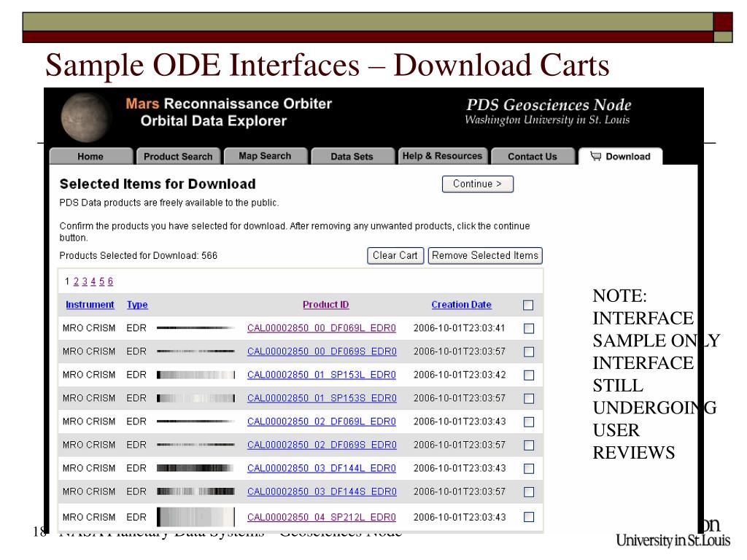Screen dimensions: 747x560
Task: Go to results page 6
Action: (x=110, y=281)
